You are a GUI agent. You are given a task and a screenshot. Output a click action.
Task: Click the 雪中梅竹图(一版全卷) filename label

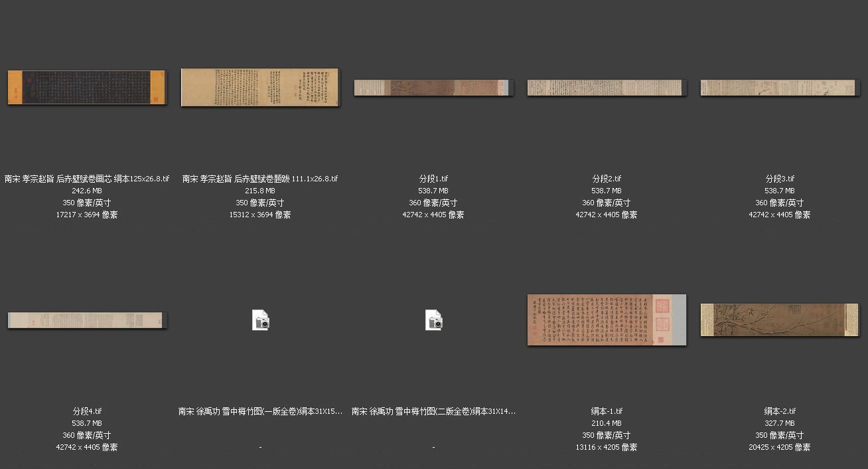coord(260,411)
